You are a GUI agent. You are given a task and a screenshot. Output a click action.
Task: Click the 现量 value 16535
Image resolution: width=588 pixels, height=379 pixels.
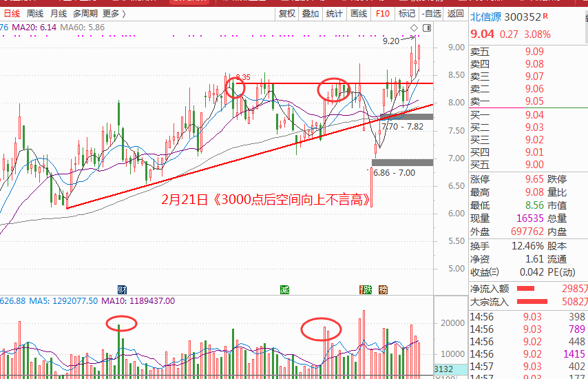tap(530, 218)
